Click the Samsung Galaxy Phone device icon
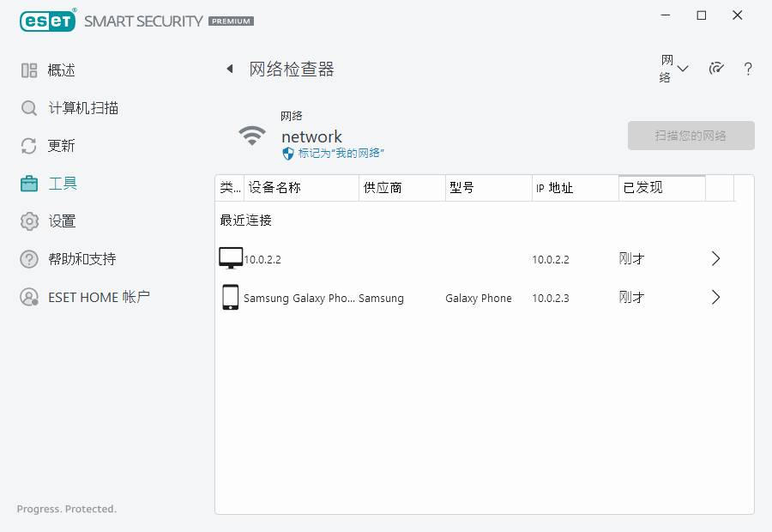 (x=230, y=297)
